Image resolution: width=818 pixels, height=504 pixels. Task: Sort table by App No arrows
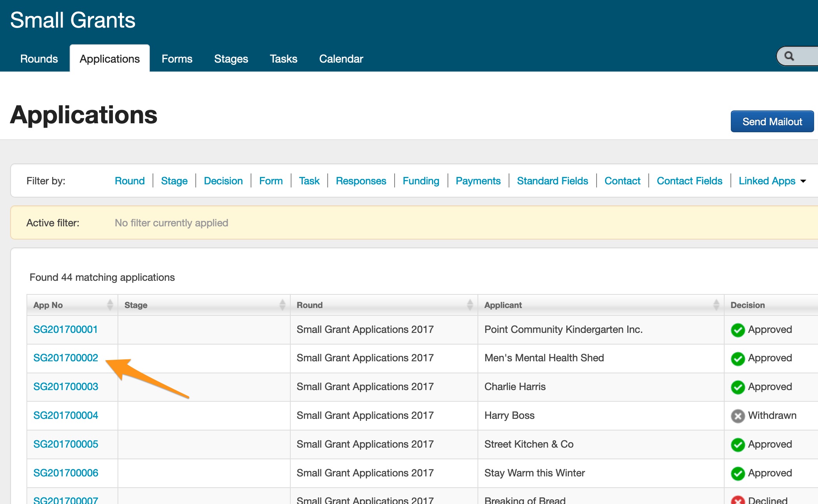(110, 305)
